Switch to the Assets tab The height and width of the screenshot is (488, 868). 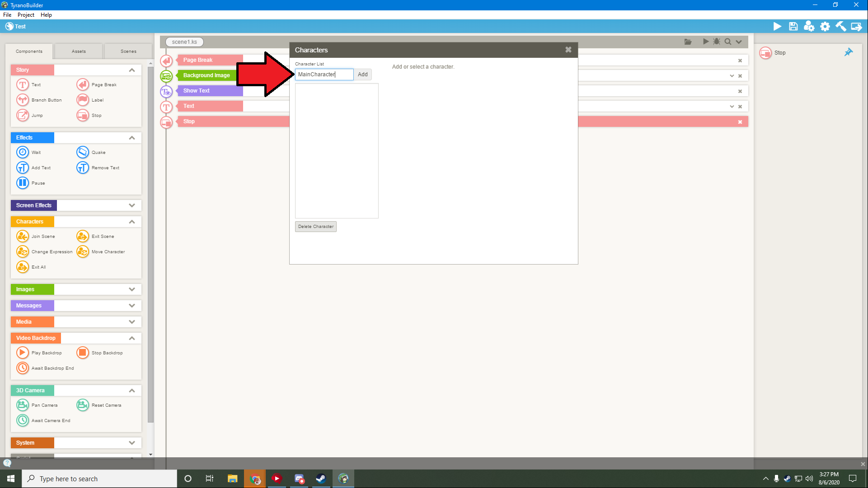79,51
